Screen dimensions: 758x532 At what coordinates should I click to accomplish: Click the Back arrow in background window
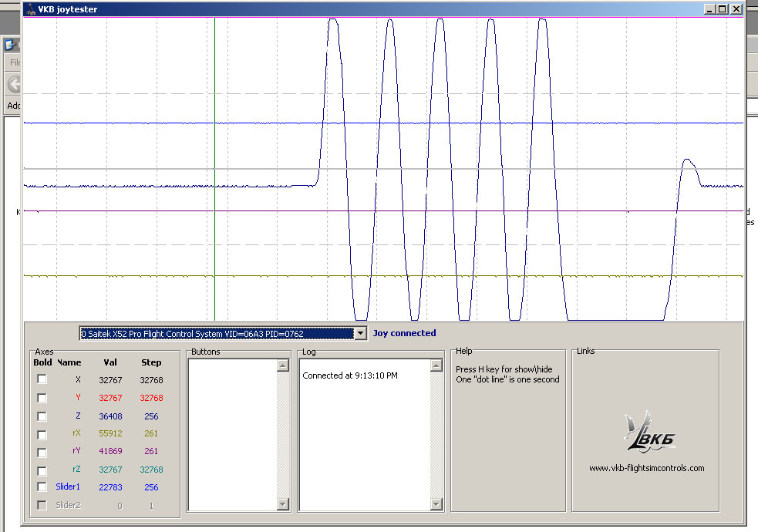pyautogui.click(x=13, y=84)
